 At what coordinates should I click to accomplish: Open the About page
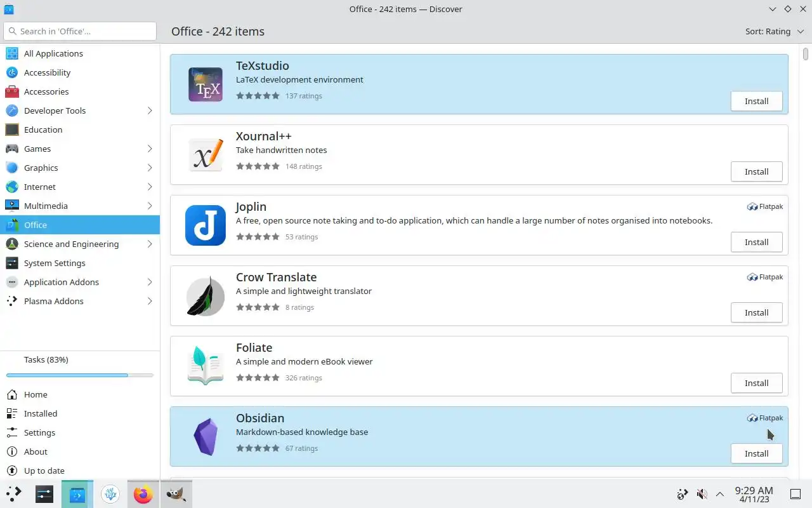pos(80,451)
